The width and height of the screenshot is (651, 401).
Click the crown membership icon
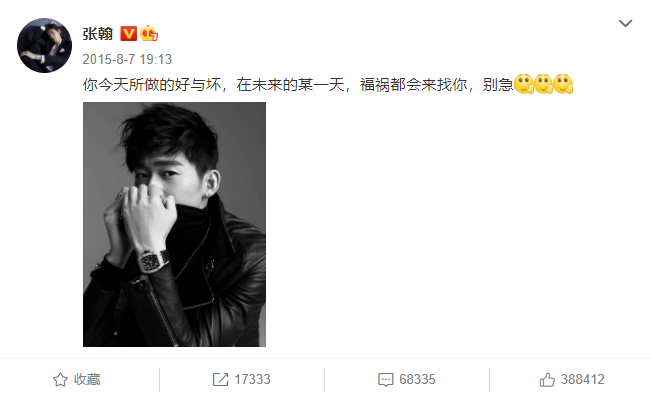(149, 33)
